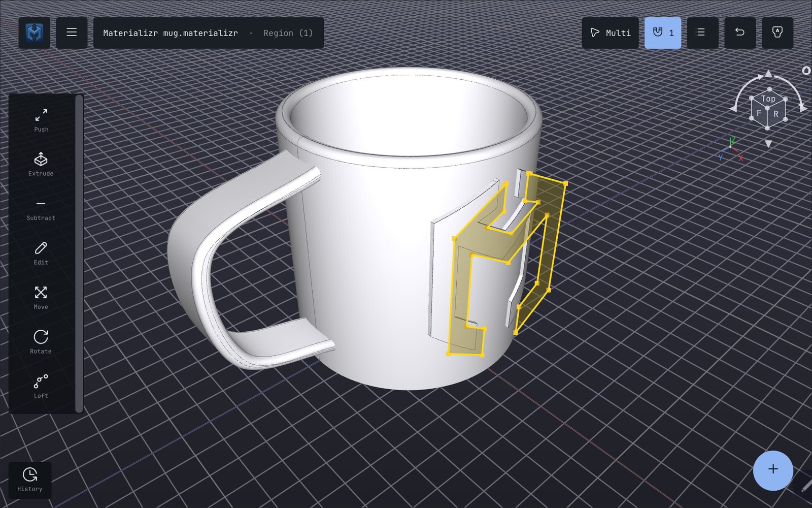
Task: Click the F face of view cube
Action: click(x=759, y=113)
